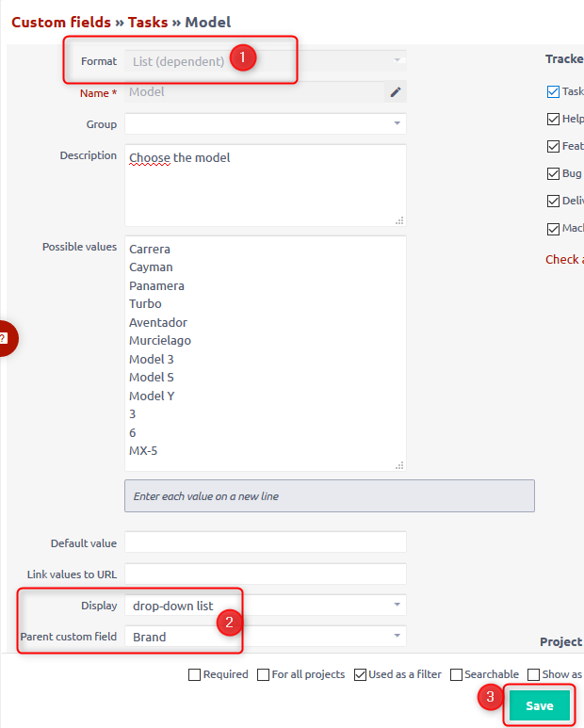The height and width of the screenshot is (728, 584).
Task: Grab the Description box resize handle
Action: pyautogui.click(x=399, y=219)
